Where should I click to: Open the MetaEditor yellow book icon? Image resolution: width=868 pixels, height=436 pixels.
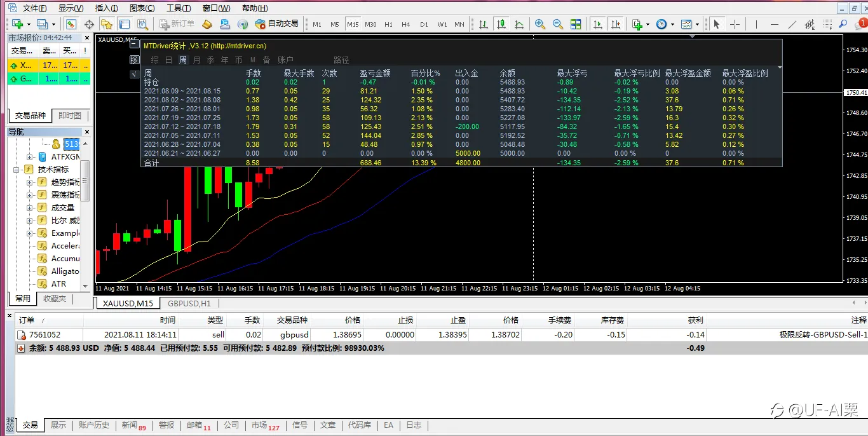click(207, 24)
